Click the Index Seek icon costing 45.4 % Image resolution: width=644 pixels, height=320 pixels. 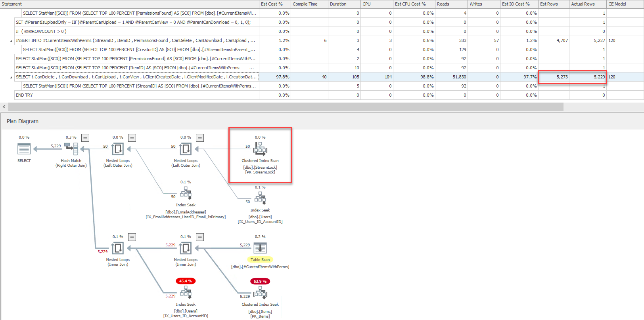[186, 293]
